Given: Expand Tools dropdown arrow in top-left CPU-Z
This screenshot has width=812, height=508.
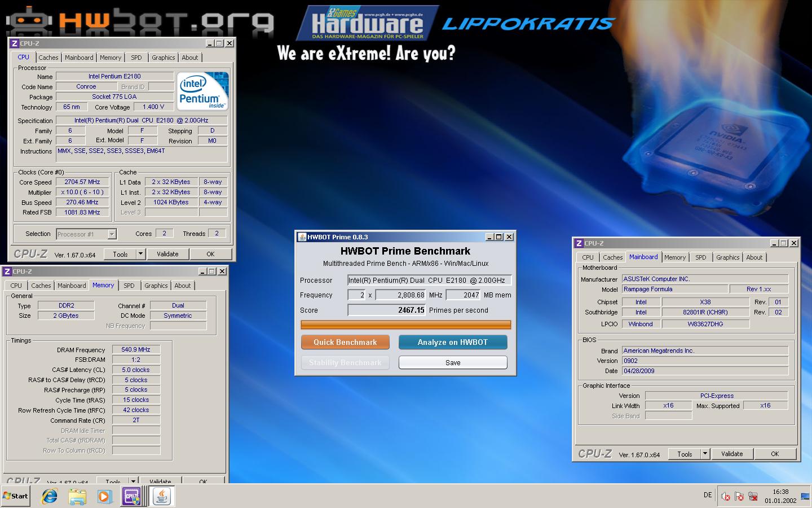Looking at the screenshot, I should click(x=141, y=254).
